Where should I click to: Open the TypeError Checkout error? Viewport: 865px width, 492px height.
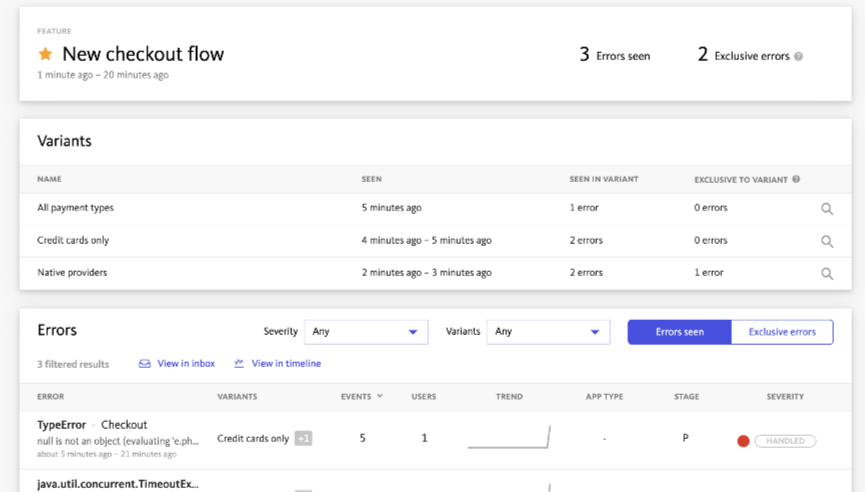coord(92,425)
